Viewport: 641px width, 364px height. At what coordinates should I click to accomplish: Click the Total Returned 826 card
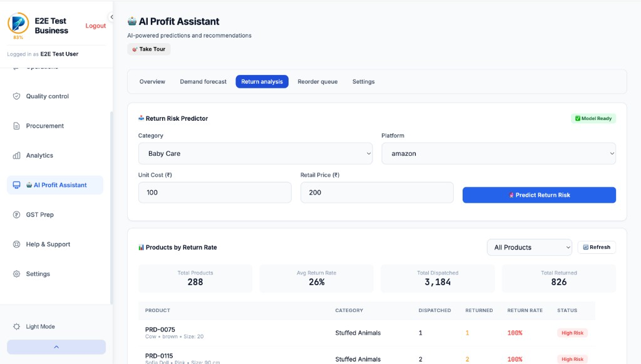(x=559, y=278)
